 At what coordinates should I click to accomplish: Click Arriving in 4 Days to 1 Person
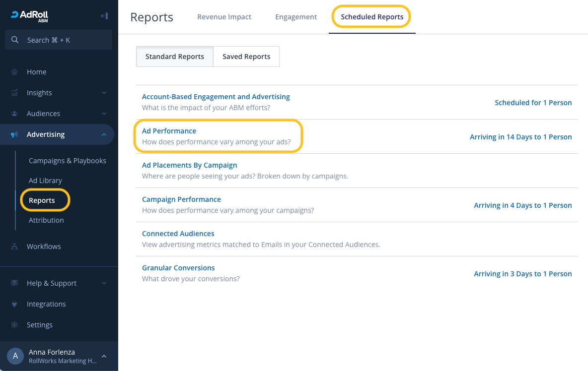coord(522,205)
